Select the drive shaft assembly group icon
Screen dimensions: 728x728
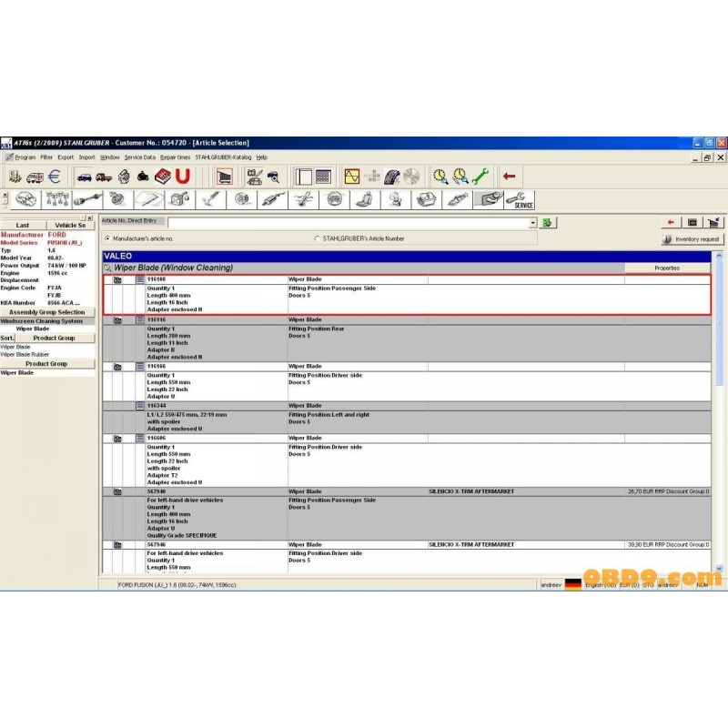point(87,200)
